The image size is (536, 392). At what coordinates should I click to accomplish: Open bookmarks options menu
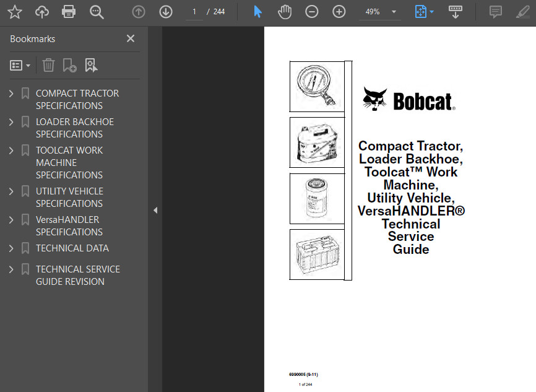(x=20, y=66)
